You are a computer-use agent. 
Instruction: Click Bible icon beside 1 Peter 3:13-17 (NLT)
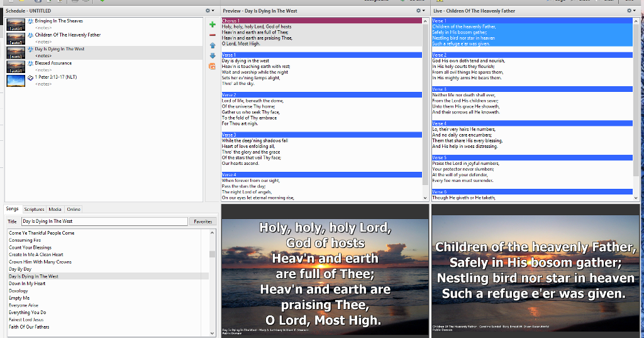pyautogui.click(x=30, y=77)
